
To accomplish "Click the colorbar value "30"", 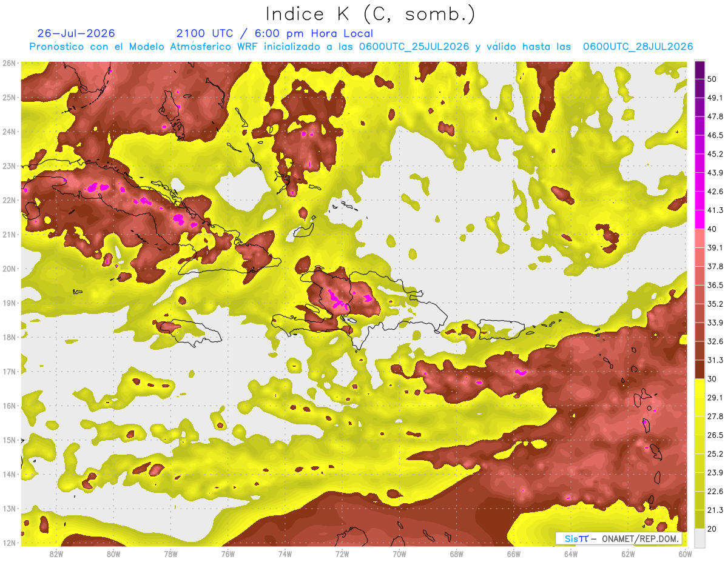I will pyautogui.click(x=712, y=379).
